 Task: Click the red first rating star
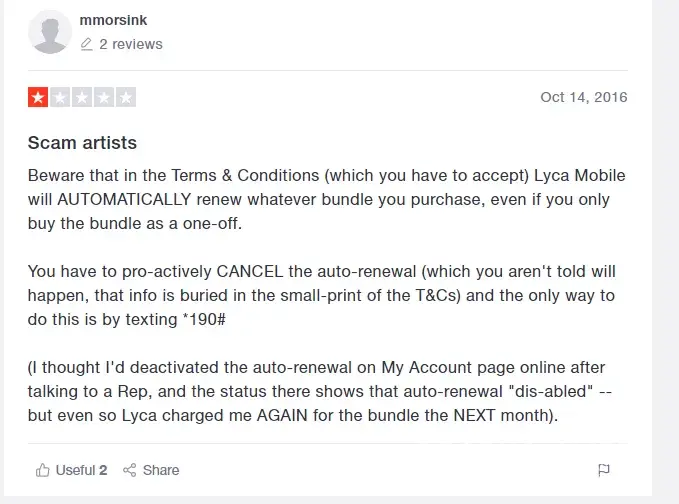38,98
